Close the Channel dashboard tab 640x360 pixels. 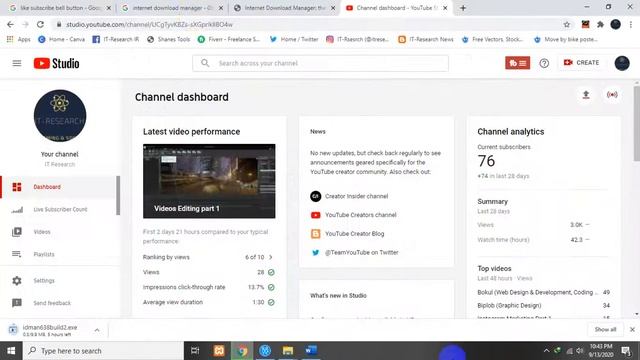[445, 8]
